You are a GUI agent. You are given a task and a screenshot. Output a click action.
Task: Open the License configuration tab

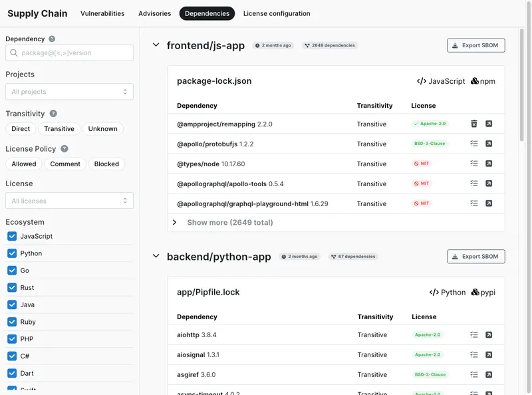(276, 13)
